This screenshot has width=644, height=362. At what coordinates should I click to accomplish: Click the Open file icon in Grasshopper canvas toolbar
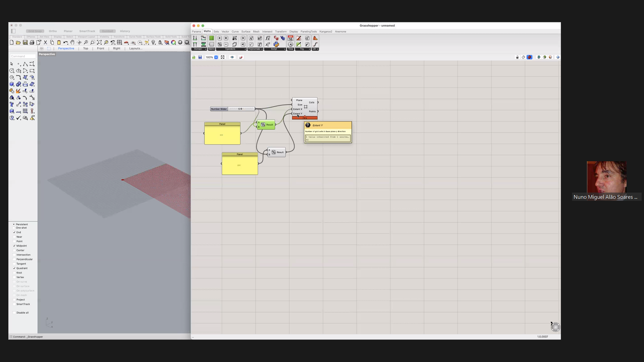194,57
